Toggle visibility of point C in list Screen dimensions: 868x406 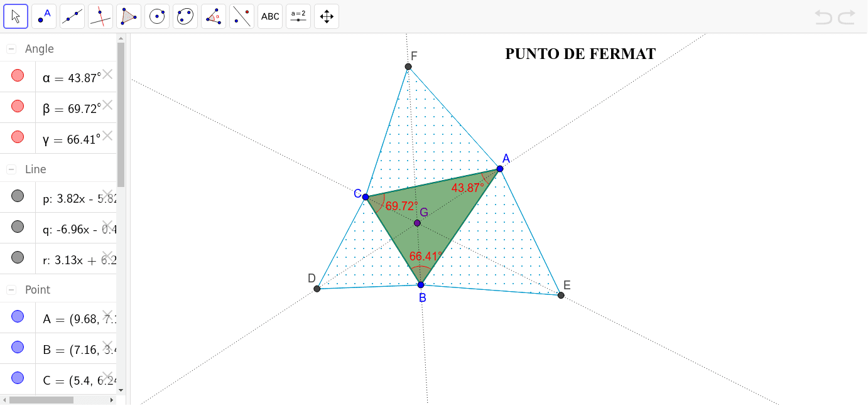[x=18, y=378]
